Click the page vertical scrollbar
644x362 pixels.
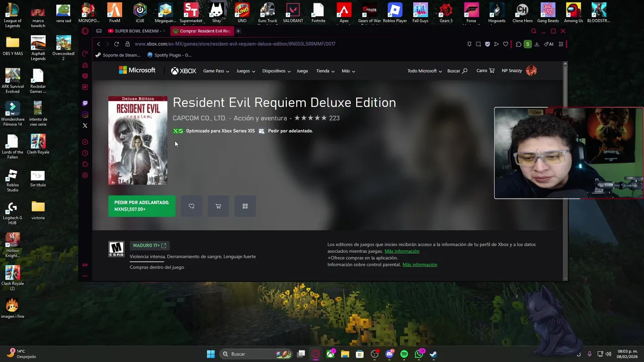coord(565,171)
